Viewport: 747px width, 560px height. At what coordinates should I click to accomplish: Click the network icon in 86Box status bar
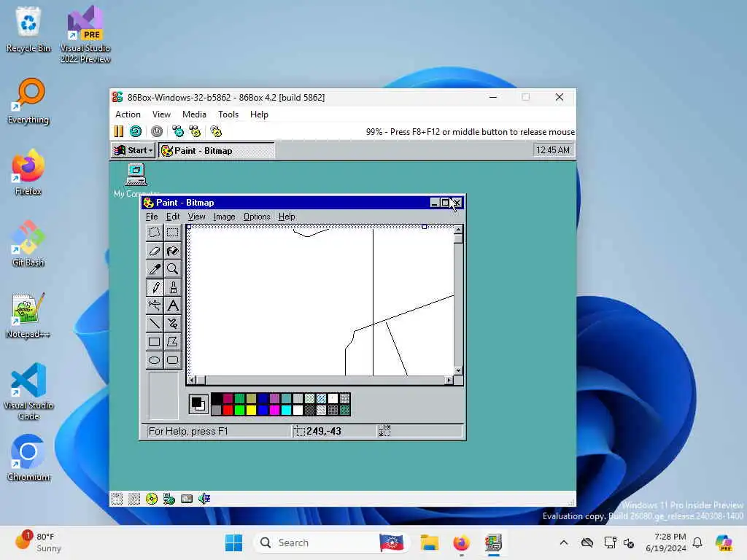(x=169, y=499)
